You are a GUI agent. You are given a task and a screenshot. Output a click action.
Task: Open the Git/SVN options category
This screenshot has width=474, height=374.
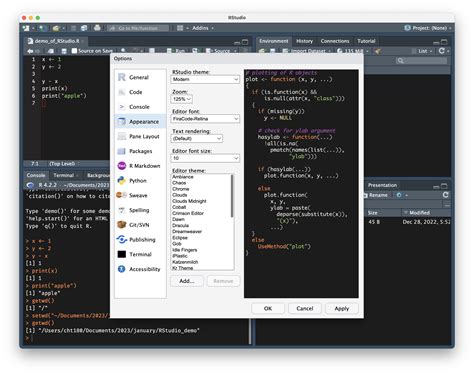tap(140, 225)
